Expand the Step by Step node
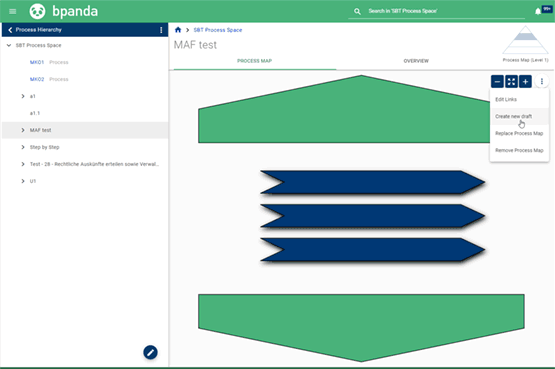 click(23, 147)
